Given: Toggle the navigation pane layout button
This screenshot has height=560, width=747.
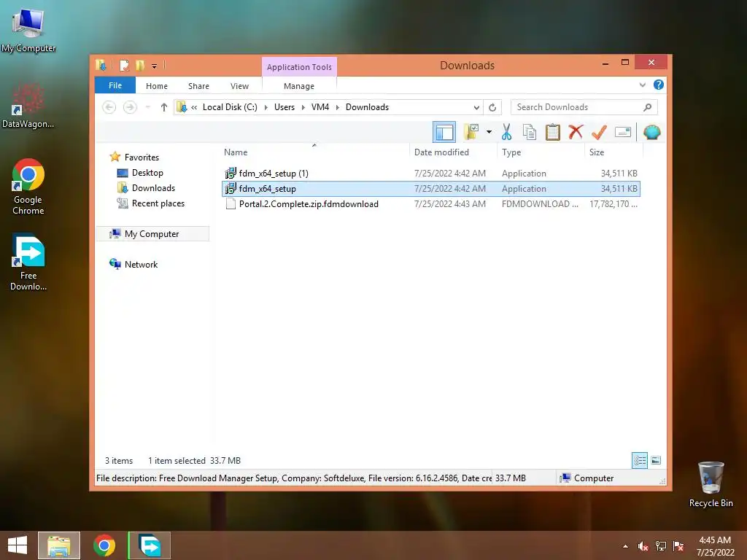Looking at the screenshot, I should click(x=444, y=132).
